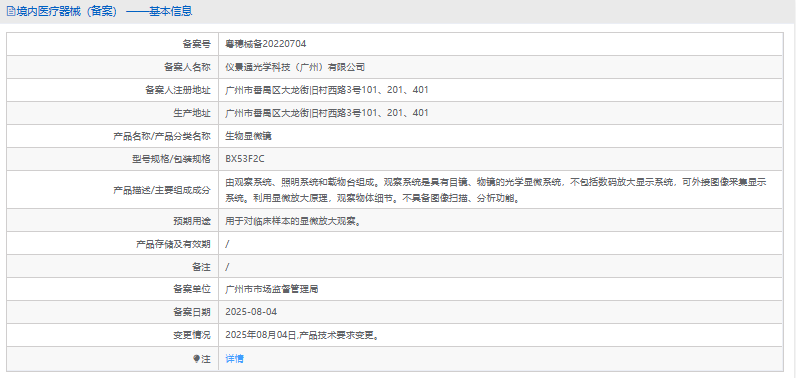This screenshot has height=378, width=796.
Task: Select intended use text 用于对临床样本的显微放大观察
Action: pyautogui.click(x=293, y=221)
